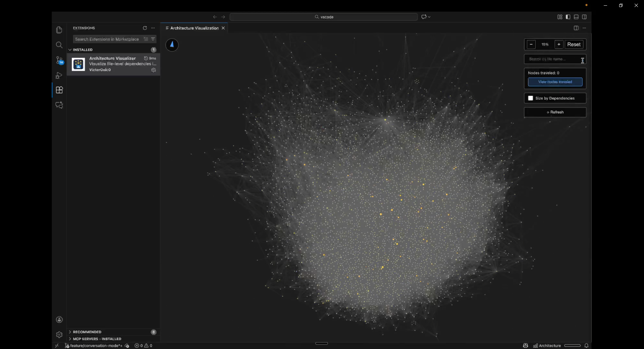Toggle primary side bar visibility

[568, 17]
